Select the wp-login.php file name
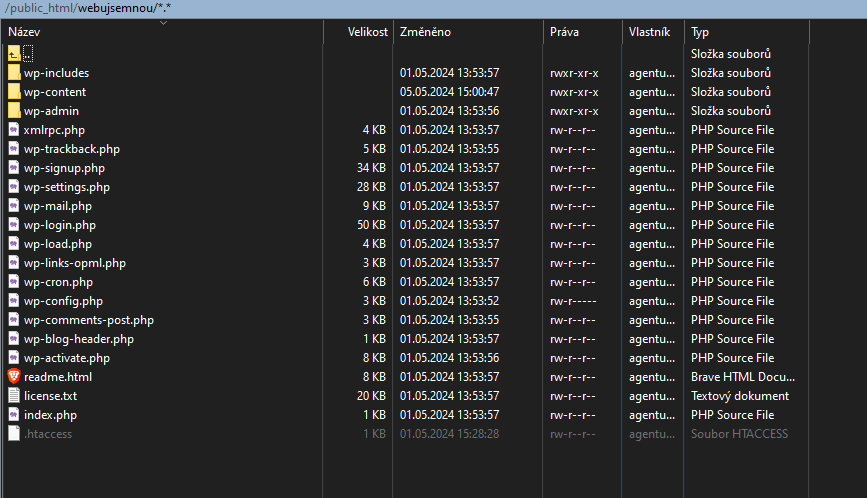The width and height of the screenshot is (867, 498). (60, 225)
